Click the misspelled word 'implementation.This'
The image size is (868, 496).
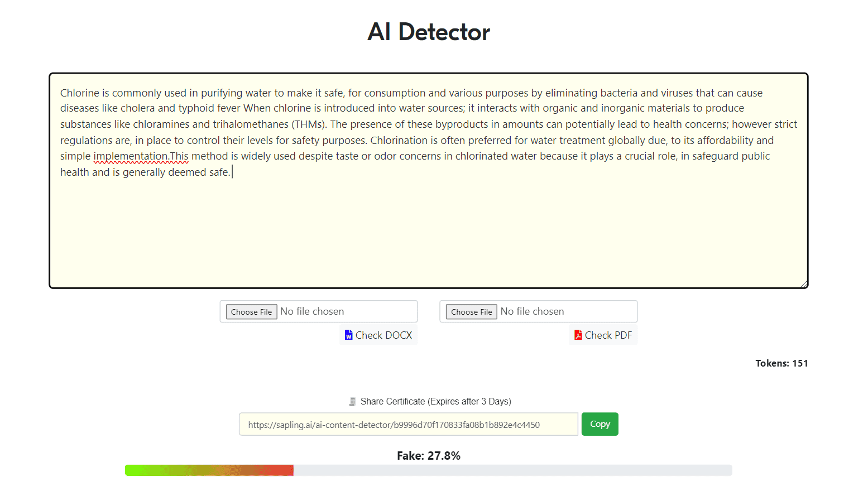(x=141, y=156)
